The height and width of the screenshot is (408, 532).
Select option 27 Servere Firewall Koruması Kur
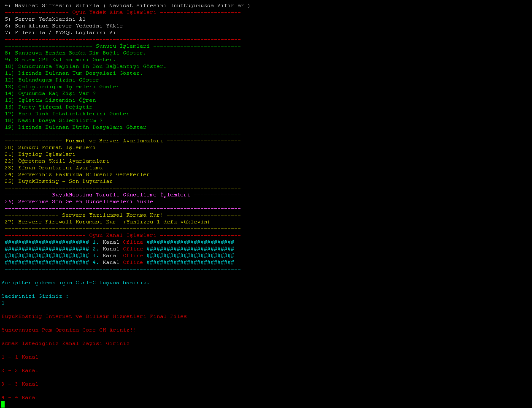coord(107,222)
